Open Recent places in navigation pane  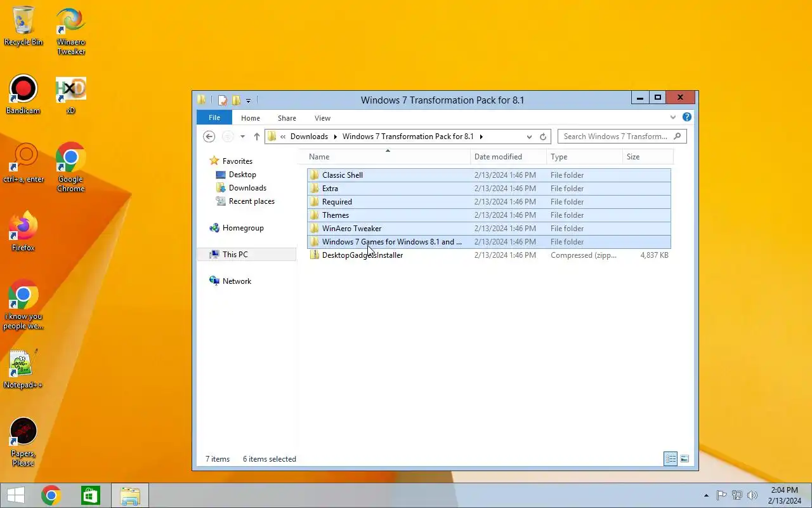(x=251, y=201)
